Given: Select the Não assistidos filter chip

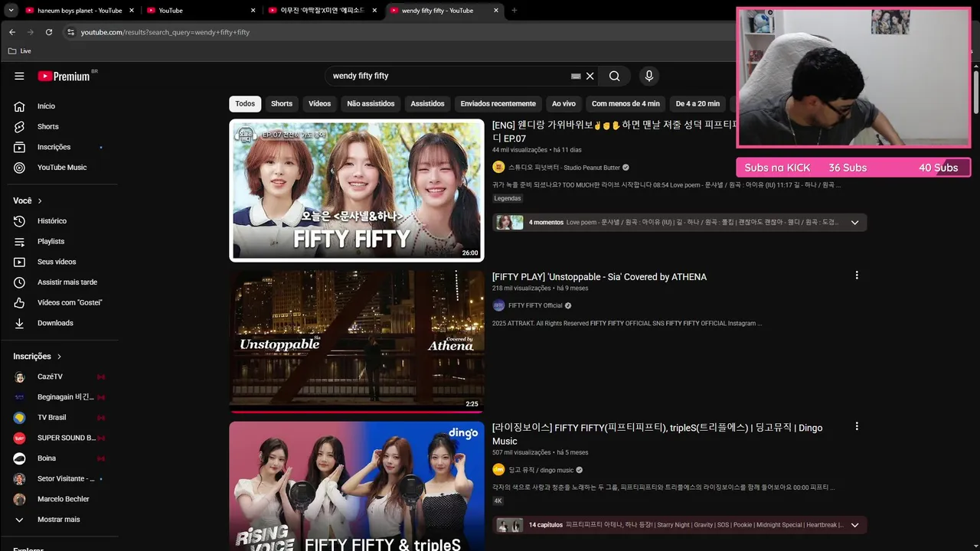Looking at the screenshot, I should pos(371,104).
